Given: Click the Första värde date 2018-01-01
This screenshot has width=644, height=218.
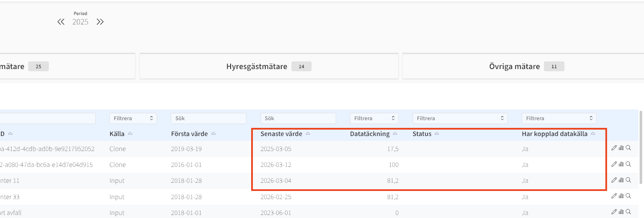Looking at the screenshot, I should tap(187, 212).
